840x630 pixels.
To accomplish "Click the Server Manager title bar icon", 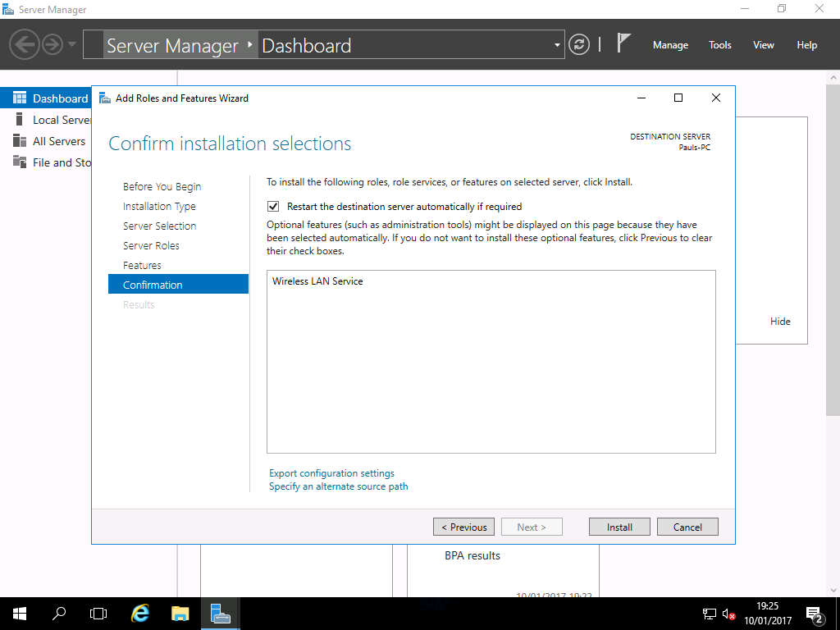I will pyautogui.click(x=8, y=9).
